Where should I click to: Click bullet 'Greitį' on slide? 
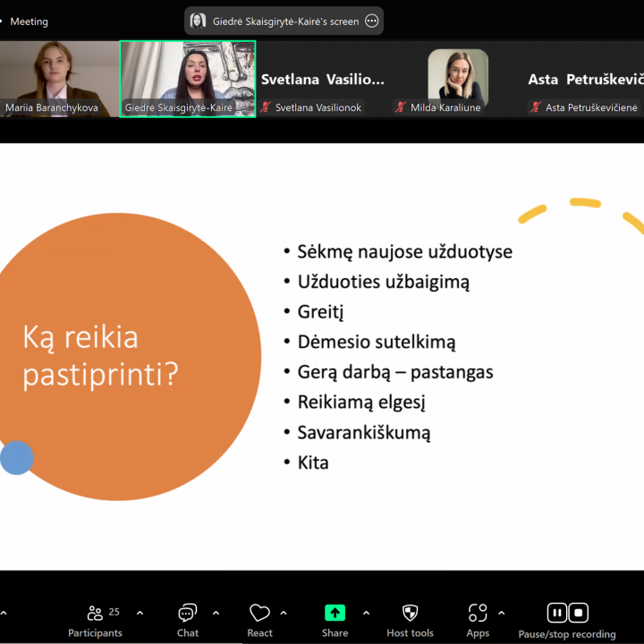(x=320, y=312)
